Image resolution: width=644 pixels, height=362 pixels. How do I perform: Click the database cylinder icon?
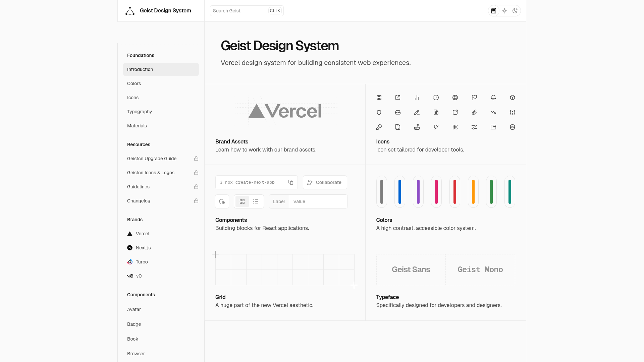(513, 127)
